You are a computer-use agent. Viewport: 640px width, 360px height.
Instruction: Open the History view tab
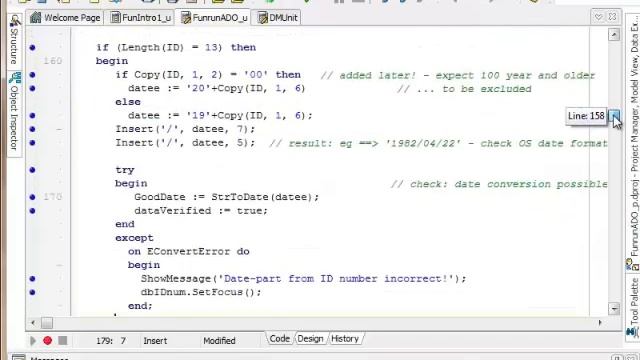345,339
